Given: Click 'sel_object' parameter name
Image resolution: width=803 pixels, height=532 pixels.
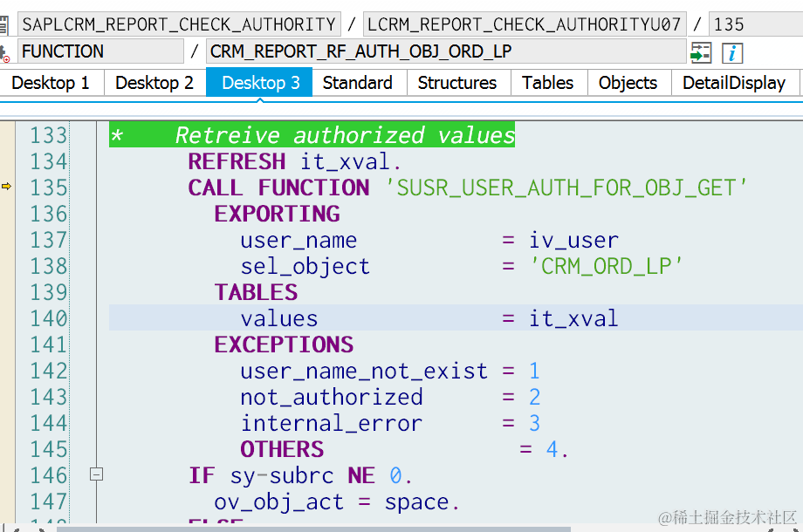Looking at the screenshot, I should pyautogui.click(x=305, y=266).
